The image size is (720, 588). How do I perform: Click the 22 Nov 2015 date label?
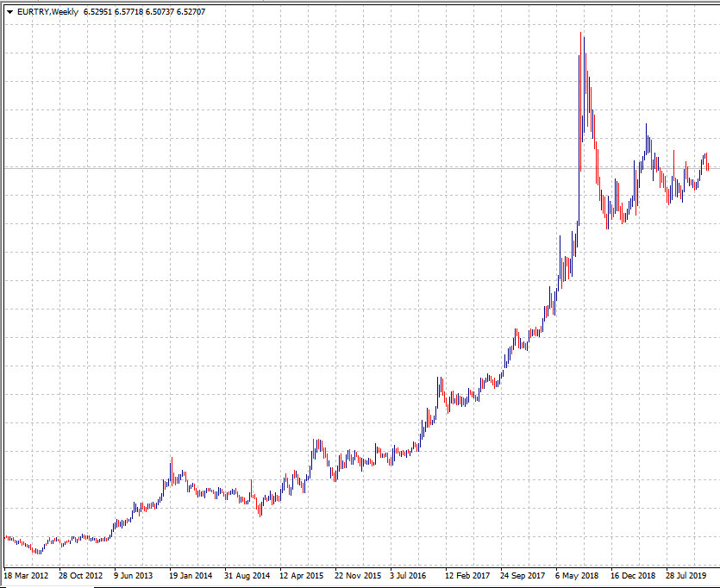click(358, 576)
